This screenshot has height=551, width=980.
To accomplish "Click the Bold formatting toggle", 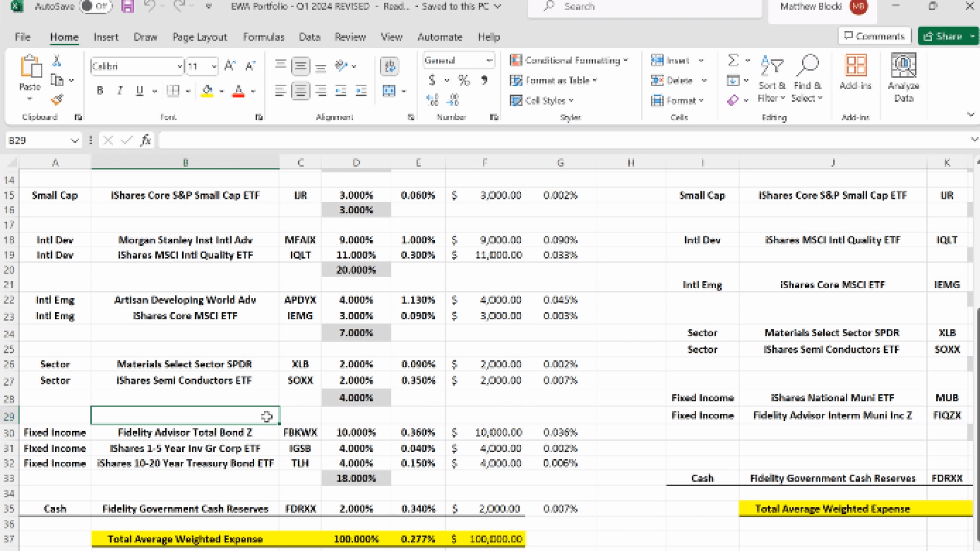I will click(x=100, y=89).
